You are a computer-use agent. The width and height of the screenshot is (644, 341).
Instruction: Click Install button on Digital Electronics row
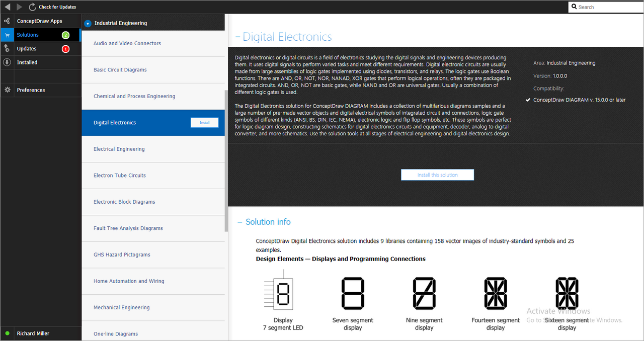204,123
